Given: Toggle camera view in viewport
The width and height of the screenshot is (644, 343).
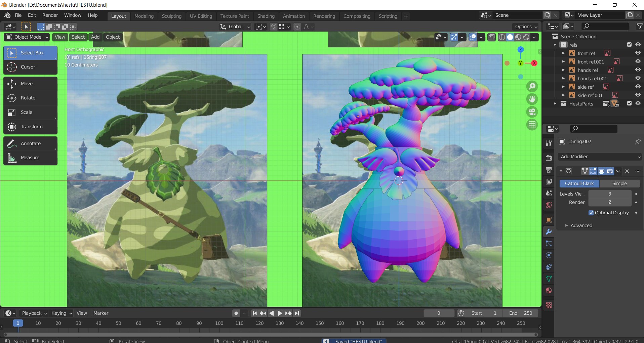Looking at the screenshot, I should [x=532, y=112].
